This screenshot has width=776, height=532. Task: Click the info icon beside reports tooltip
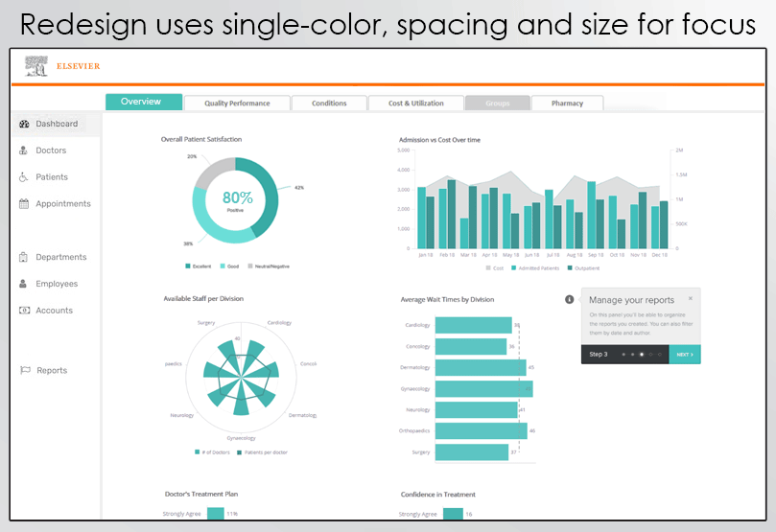pyautogui.click(x=569, y=299)
